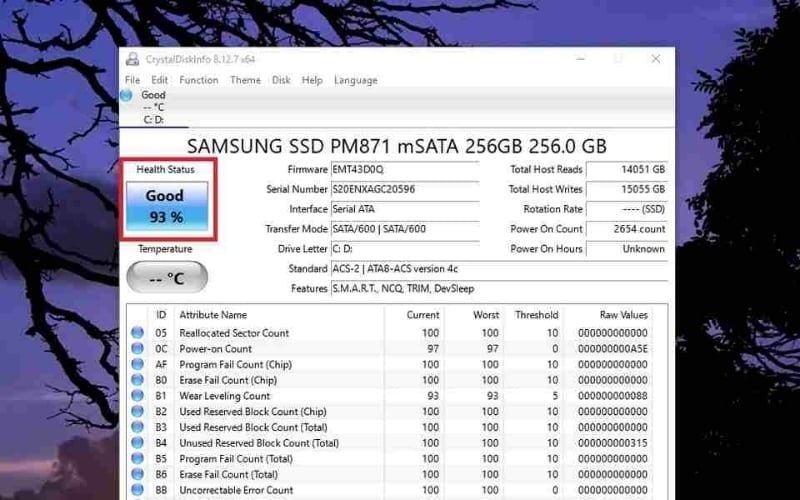
Task: Click the Serial Number field
Action: [x=405, y=189]
